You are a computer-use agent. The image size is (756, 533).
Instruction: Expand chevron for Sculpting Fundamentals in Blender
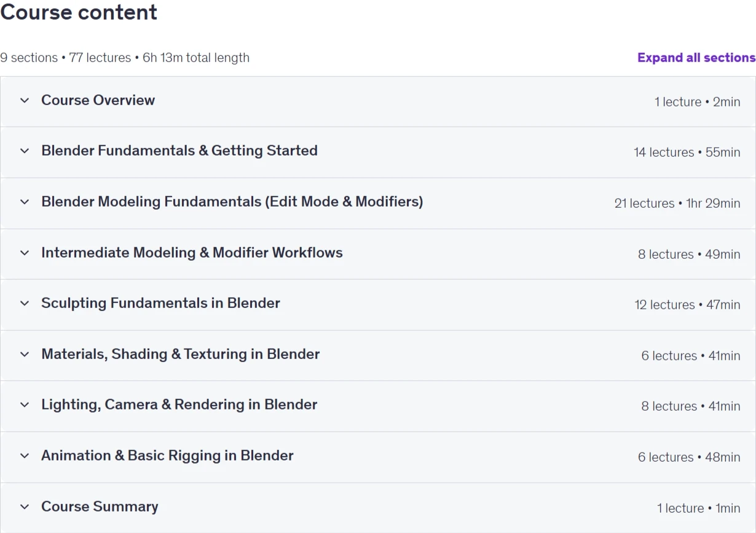[x=25, y=303]
